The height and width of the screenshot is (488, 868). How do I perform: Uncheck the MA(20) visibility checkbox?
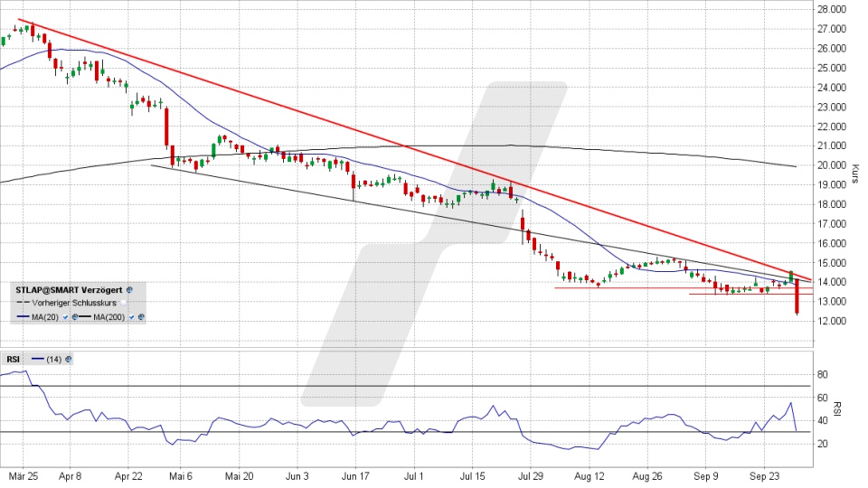(x=65, y=317)
